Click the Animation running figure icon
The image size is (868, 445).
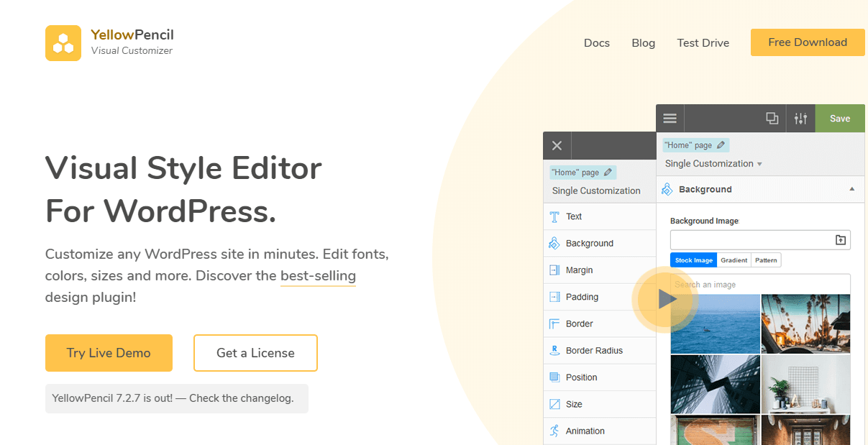554,431
